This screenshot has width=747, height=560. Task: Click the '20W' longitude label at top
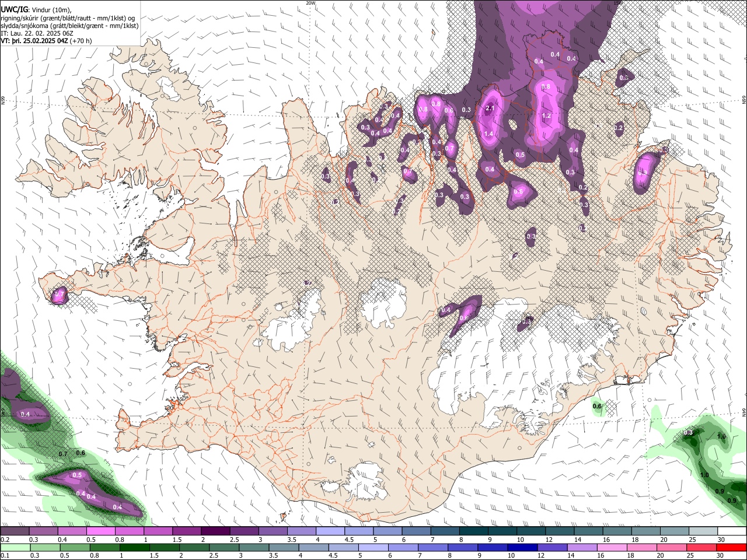[x=310, y=3]
